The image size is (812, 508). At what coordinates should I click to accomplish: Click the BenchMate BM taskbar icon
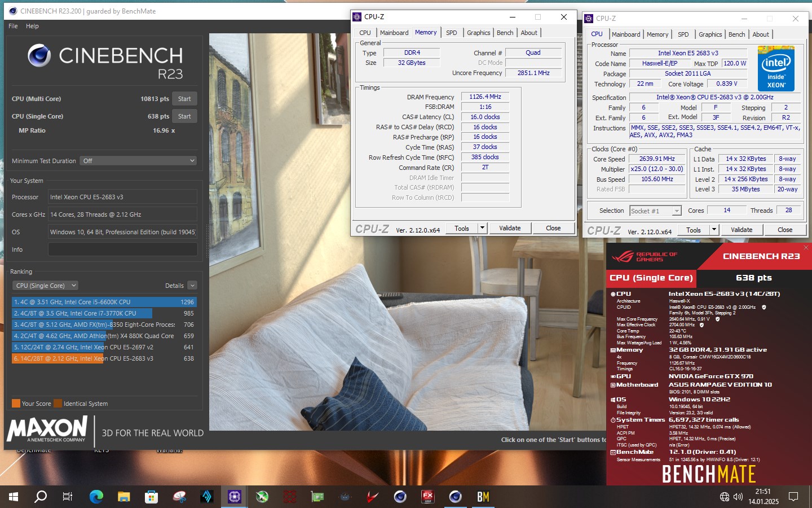pyautogui.click(x=483, y=497)
